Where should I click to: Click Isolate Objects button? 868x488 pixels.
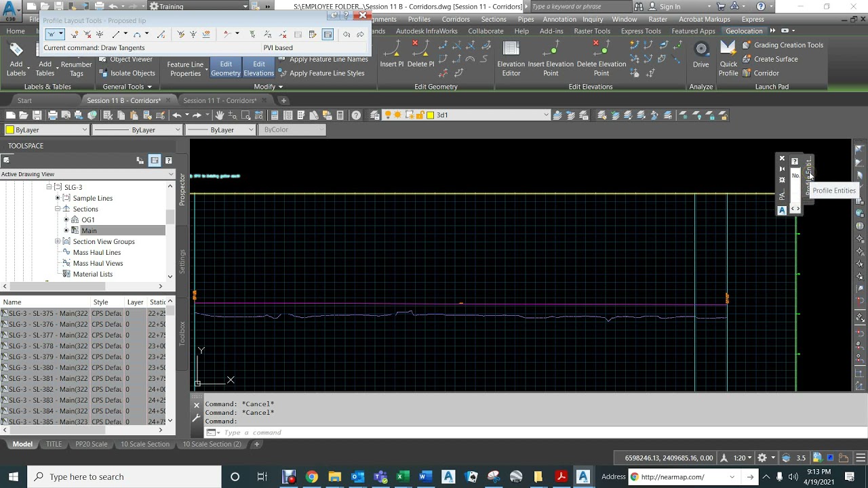[x=127, y=73]
